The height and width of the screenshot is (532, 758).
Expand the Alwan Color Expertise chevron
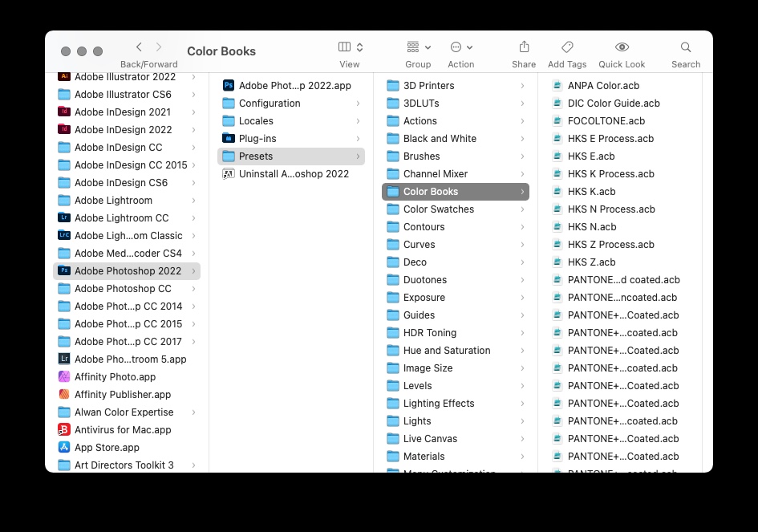193,412
